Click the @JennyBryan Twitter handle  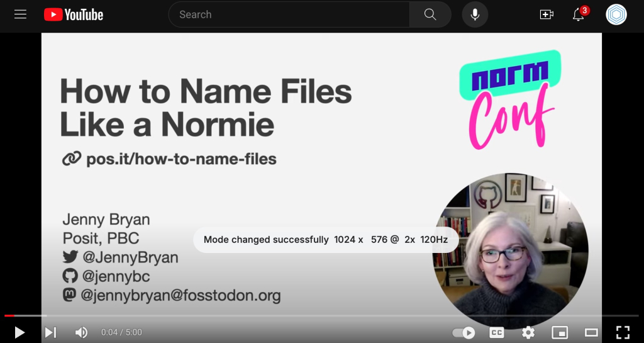130,257
